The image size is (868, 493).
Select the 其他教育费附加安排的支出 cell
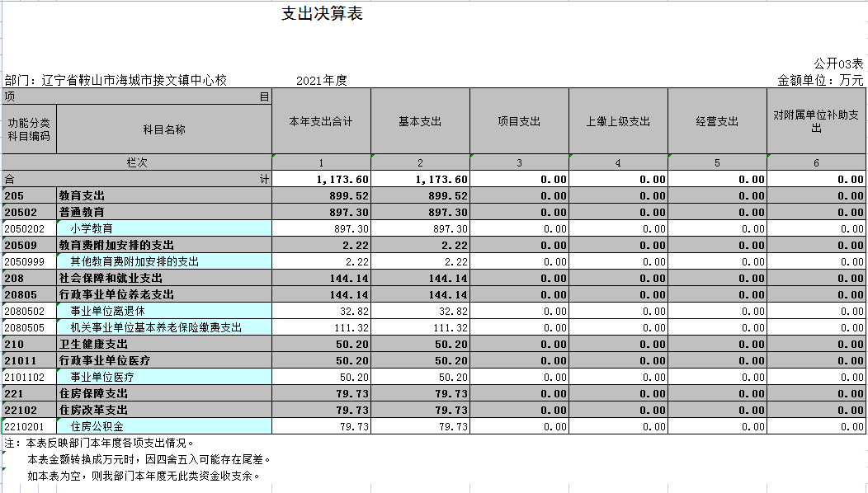click(164, 261)
